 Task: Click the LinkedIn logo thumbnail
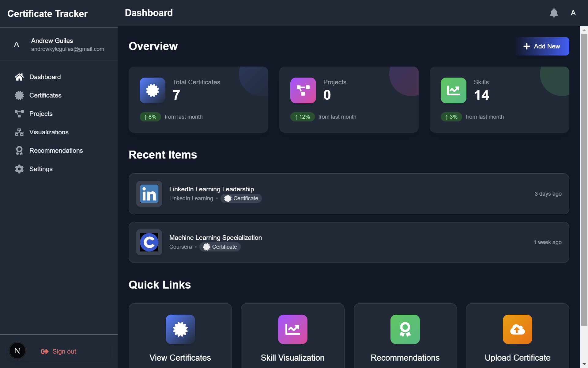coord(149,194)
